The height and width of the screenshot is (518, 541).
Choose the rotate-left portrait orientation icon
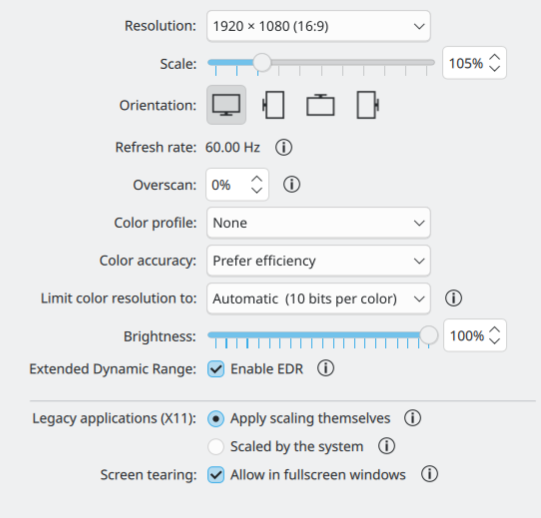(x=273, y=105)
